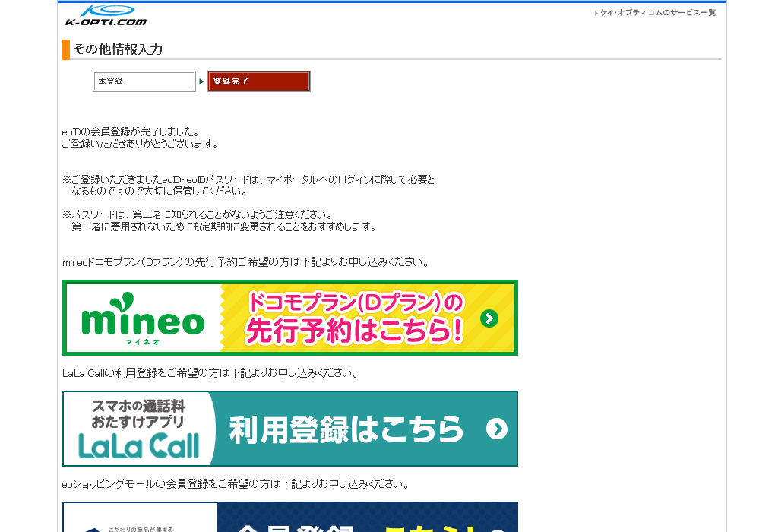
Task: Click the arrow between 本登録 and 登録完了
Action: pyautogui.click(x=201, y=81)
